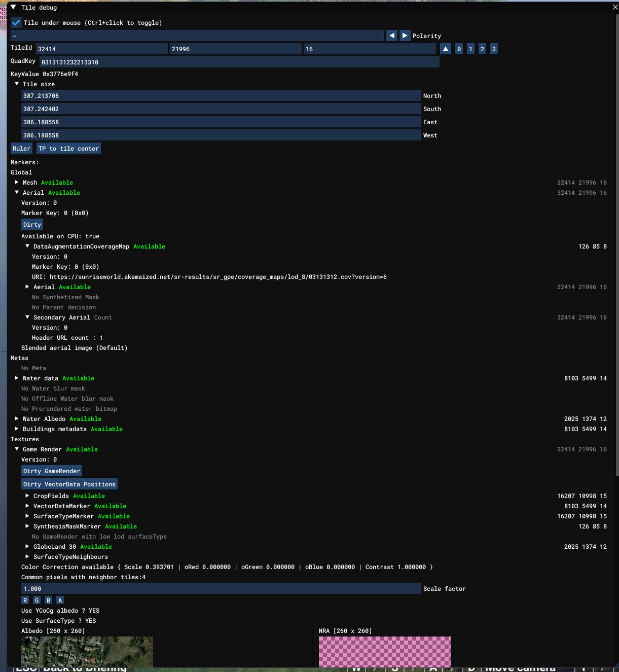619x672 pixels.
Task: Click the left arrow Polarity button
Action: tap(392, 36)
